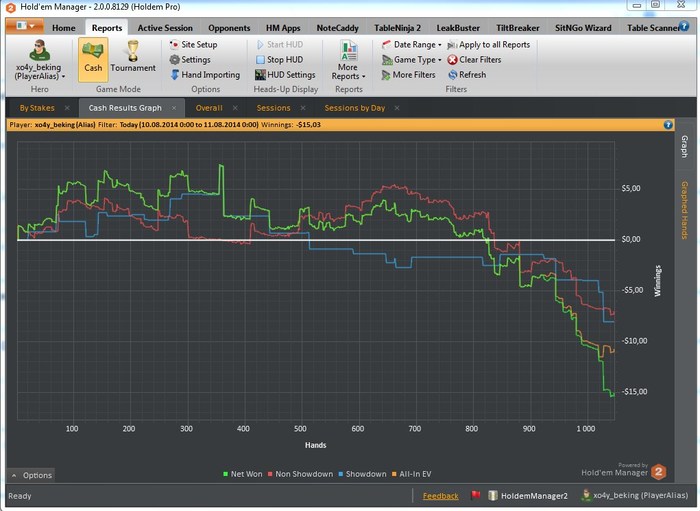Click Start HUD
This screenshot has width=700, height=511.
pyautogui.click(x=279, y=45)
